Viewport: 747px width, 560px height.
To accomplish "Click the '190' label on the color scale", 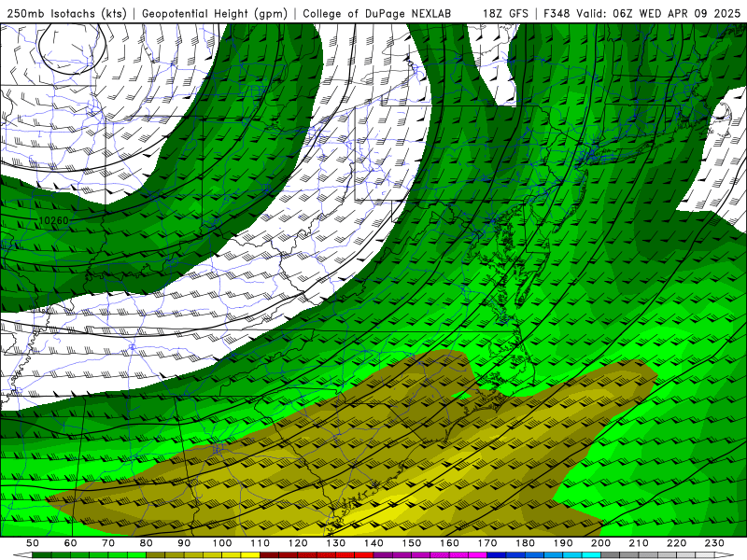I will coord(563,543).
